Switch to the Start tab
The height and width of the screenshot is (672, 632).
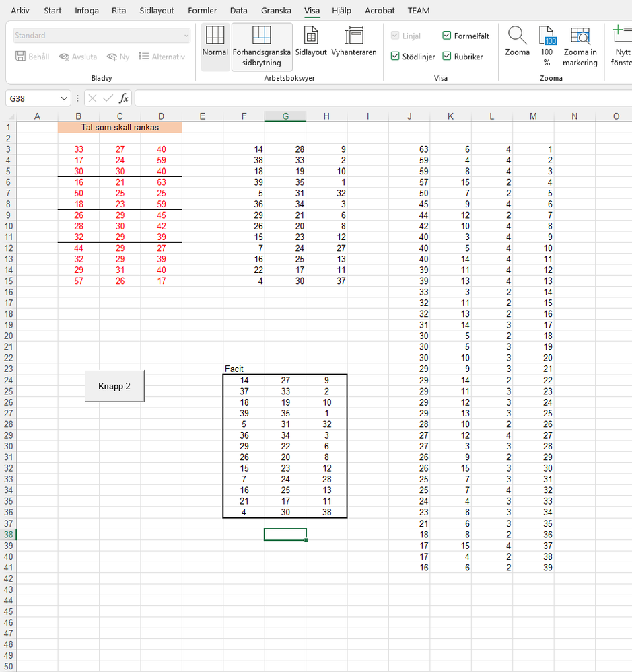(52, 11)
